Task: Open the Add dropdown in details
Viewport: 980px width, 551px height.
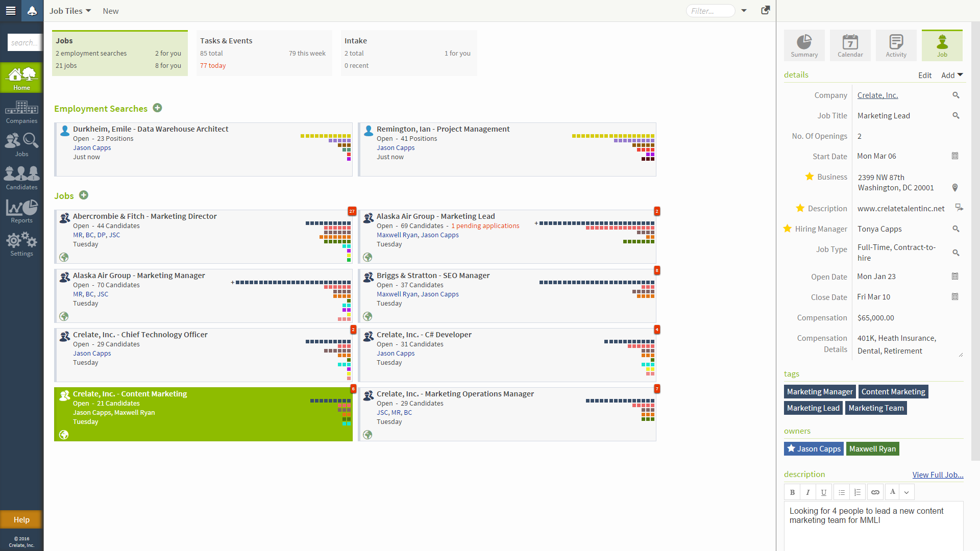Action: (x=952, y=75)
